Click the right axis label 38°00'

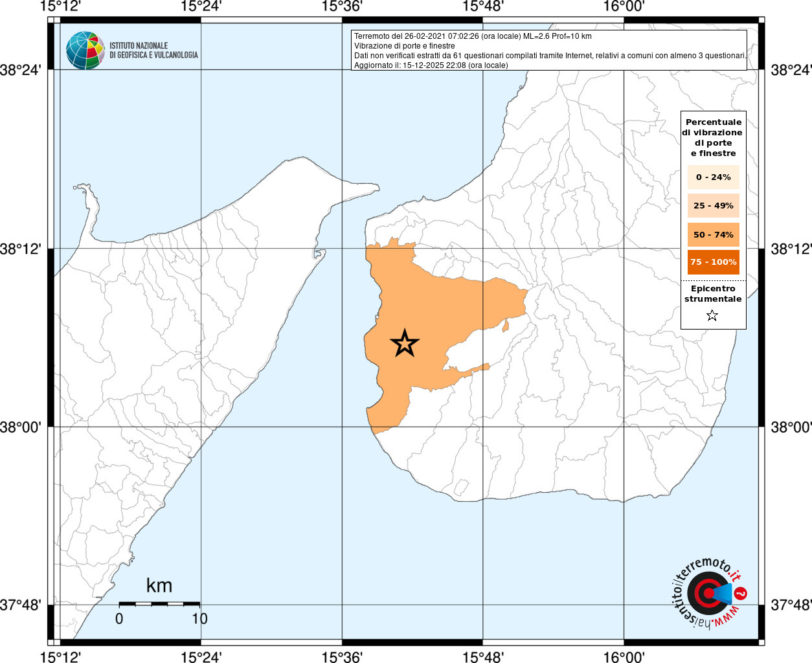click(x=791, y=427)
